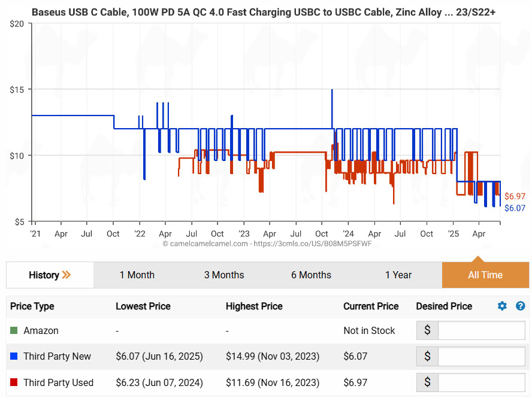
Task: Open the History tab
Action: pos(44,275)
